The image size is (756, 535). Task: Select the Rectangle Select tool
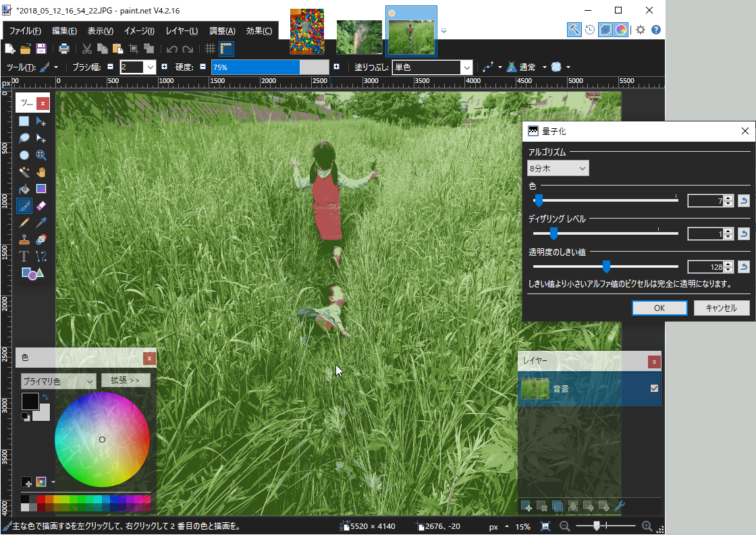pyautogui.click(x=24, y=121)
